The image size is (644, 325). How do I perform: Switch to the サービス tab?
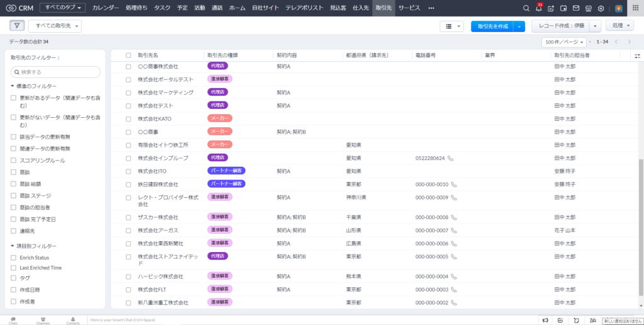(409, 8)
